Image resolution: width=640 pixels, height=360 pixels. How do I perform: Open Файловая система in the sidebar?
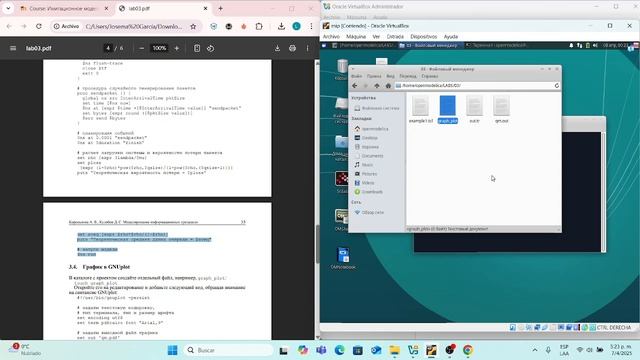(x=376, y=108)
